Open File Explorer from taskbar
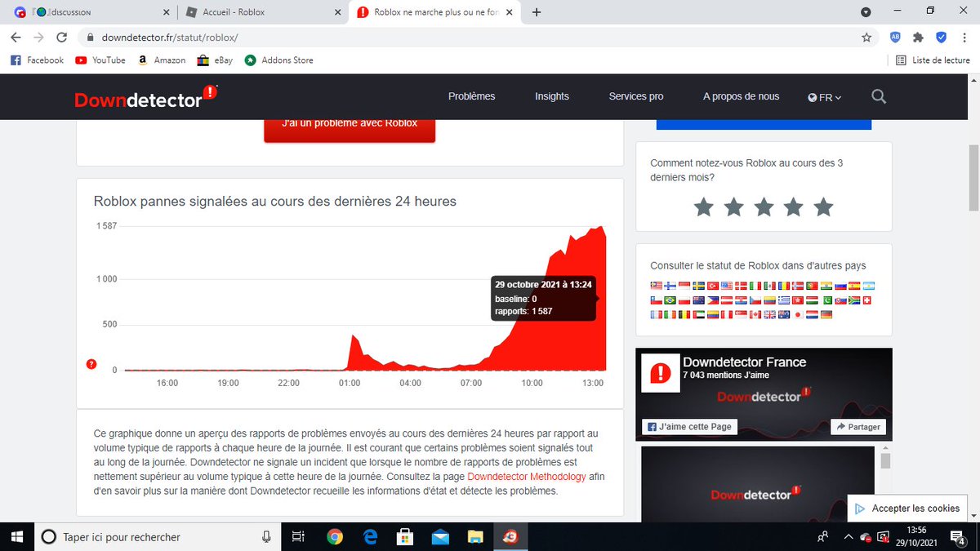The width and height of the screenshot is (980, 551). tap(475, 536)
